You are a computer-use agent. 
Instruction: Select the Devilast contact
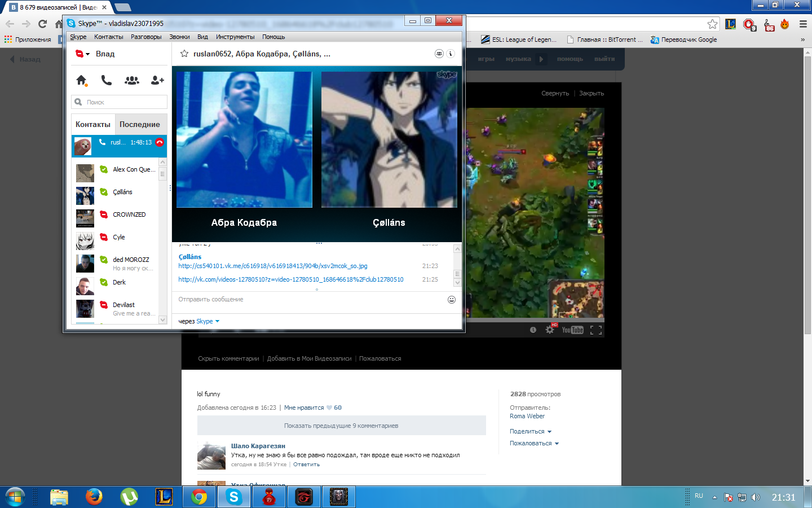click(116, 309)
